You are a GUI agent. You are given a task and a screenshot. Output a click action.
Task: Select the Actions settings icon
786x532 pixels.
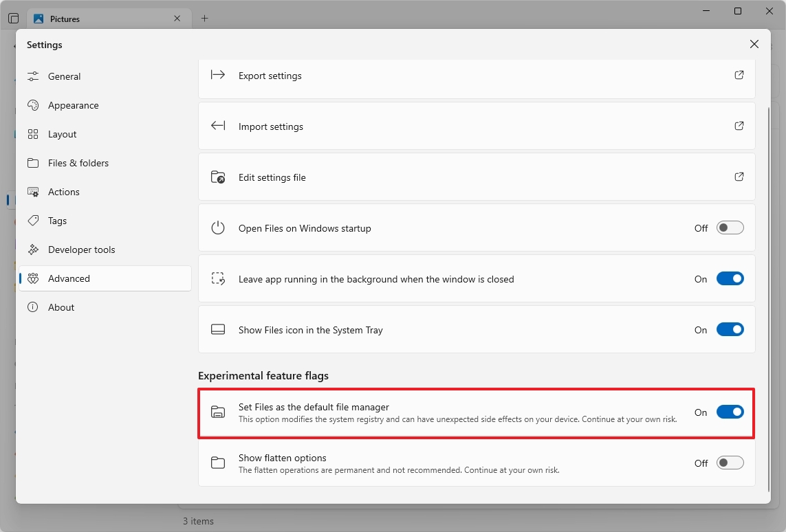33,192
